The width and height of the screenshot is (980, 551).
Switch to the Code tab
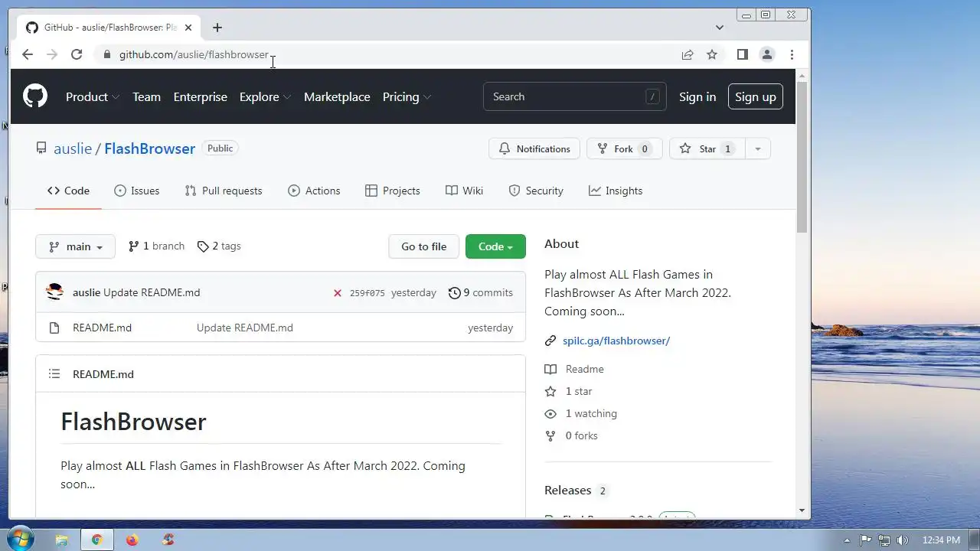[x=68, y=191]
